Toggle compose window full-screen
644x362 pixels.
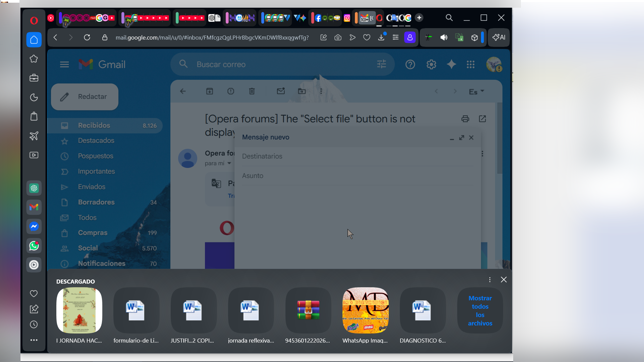[462, 137]
